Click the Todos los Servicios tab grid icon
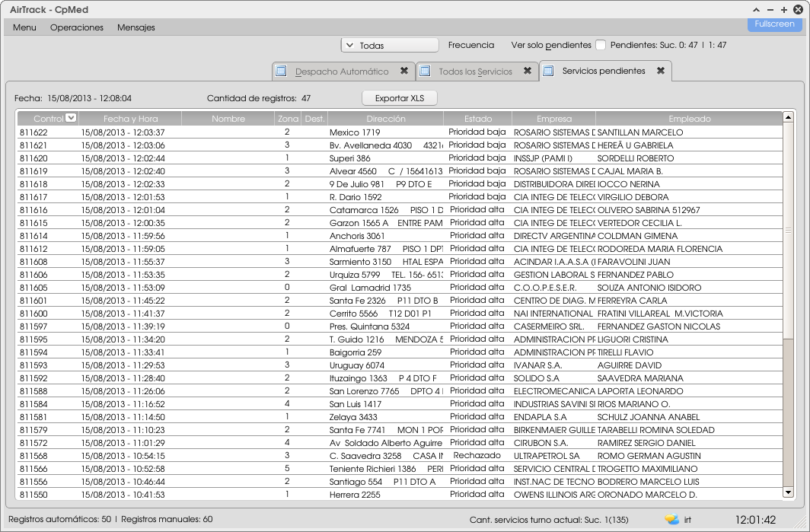Viewport: 810px width, 532px height. pos(424,71)
